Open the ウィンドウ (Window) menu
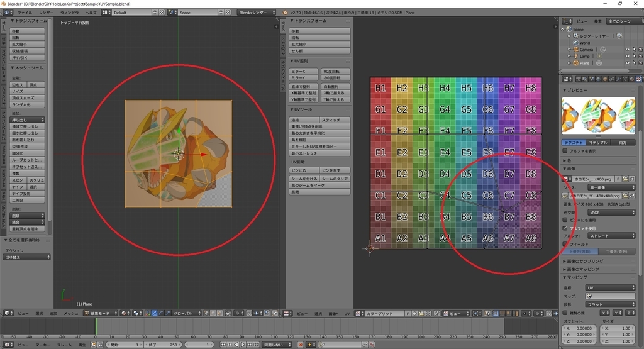This screenshot has height=349, width=644. pyautogui.click(x=69, y=13)
